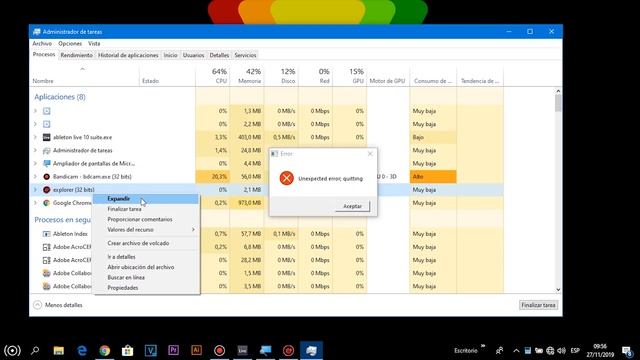Switch to the Usuarios tab
This screenshot has width=640, height=360.
click(193, 55)
